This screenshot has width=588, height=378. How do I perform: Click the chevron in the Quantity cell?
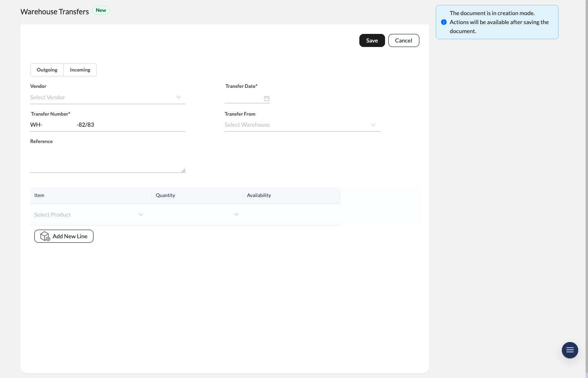click(x=236, y=214)
